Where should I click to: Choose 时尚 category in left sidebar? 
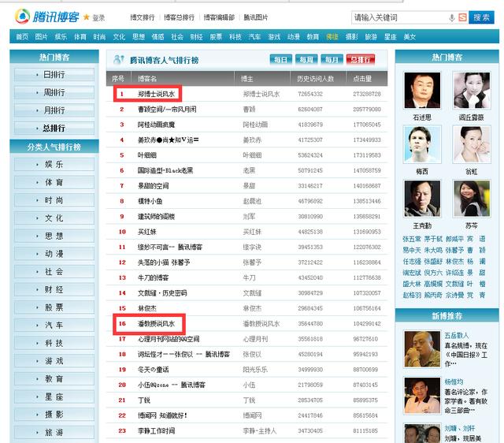click(54, 200)
